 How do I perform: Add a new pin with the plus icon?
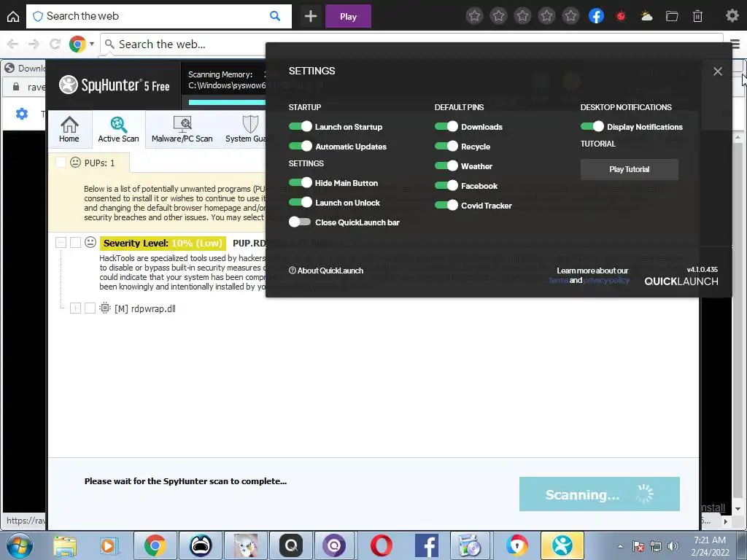coord(311,16)
